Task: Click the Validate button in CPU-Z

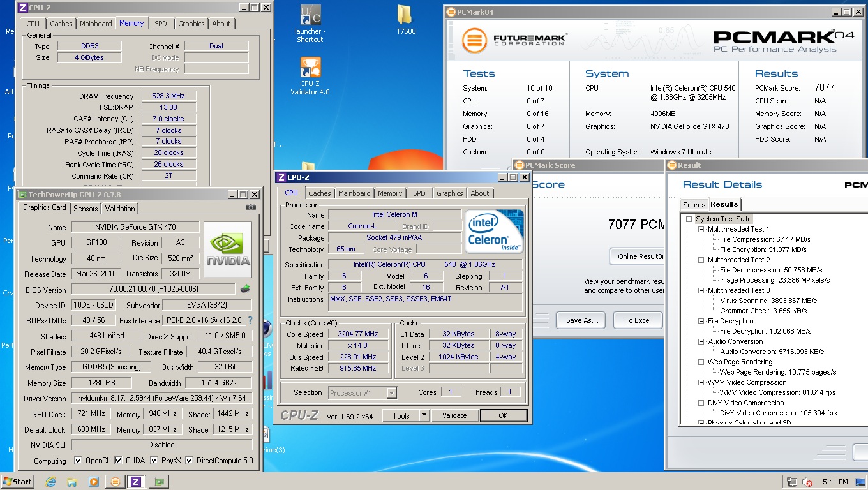Action: pyautogui.click(x=454, y=415)
